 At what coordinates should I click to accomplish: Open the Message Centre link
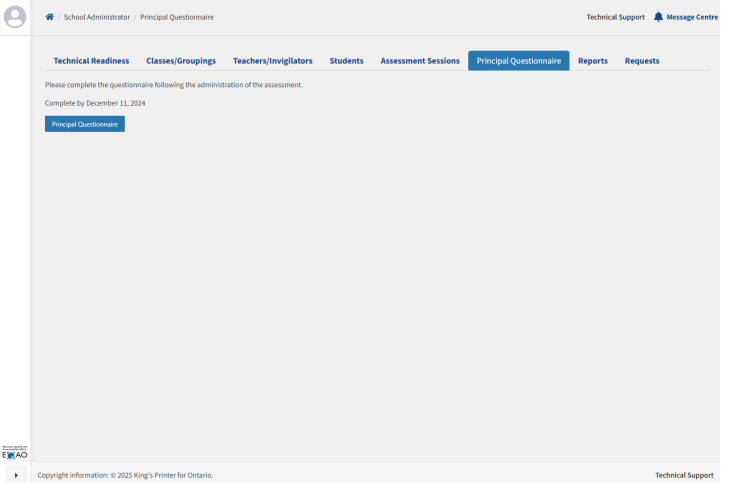click(x=692, y=17)
